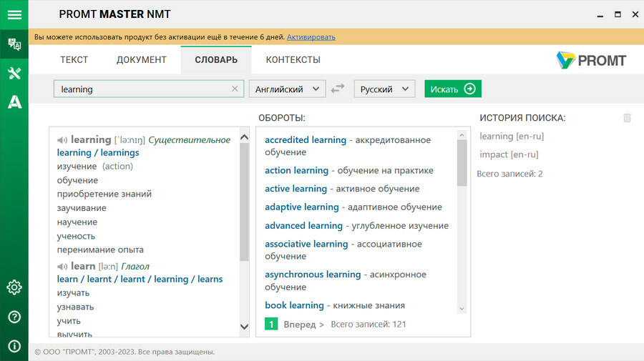Open the hamburger menu
The image size is (644, 361).
pos(14,15)
